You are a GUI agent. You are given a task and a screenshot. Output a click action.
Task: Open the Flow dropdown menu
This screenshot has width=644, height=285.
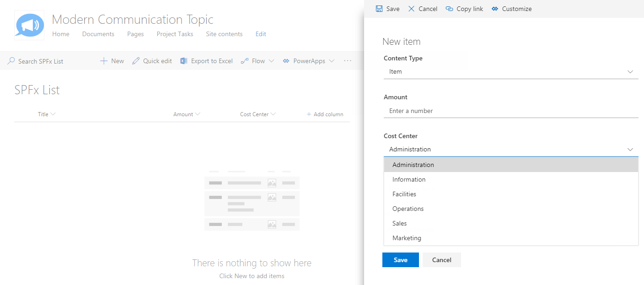258,61
